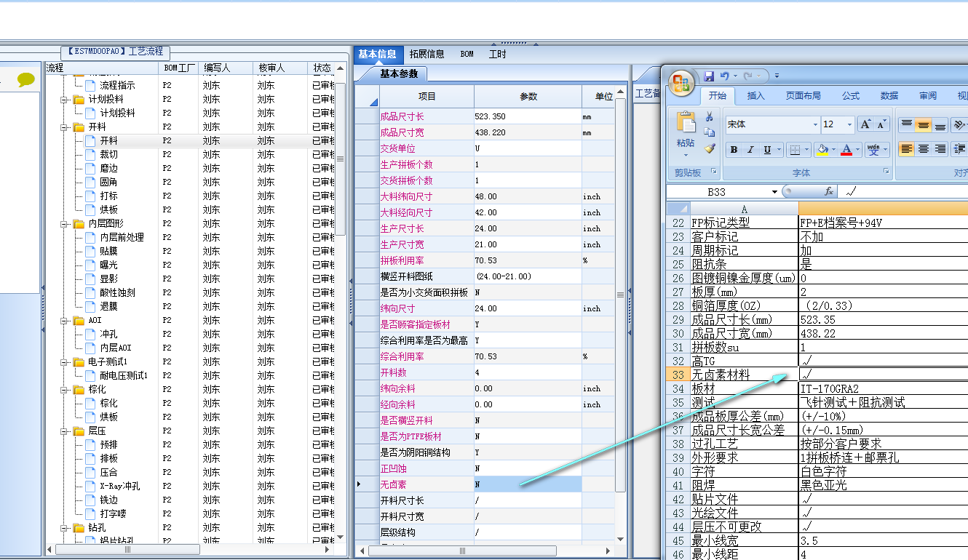968x560 pixels.
Task: Click Excel cell IT-170GRA2 in row 34
Action: point(883,389)
